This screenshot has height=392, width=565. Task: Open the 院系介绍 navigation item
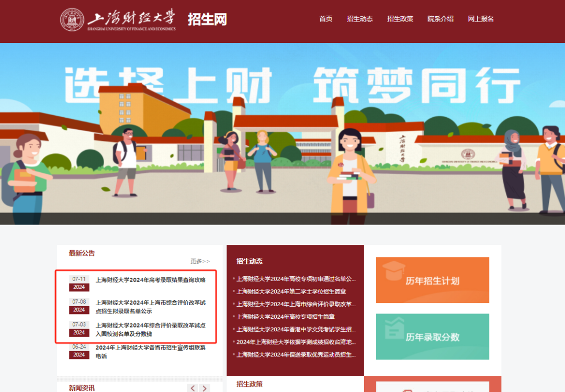440,18
